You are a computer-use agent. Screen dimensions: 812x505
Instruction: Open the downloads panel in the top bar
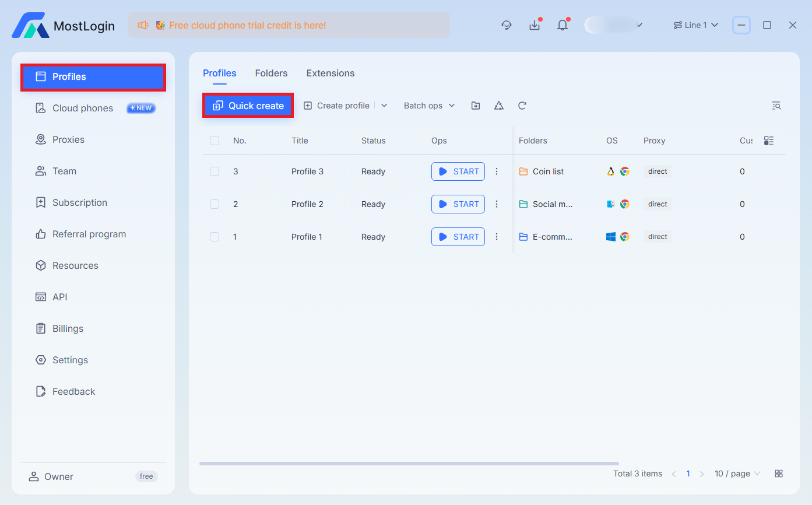click(534, 25)
